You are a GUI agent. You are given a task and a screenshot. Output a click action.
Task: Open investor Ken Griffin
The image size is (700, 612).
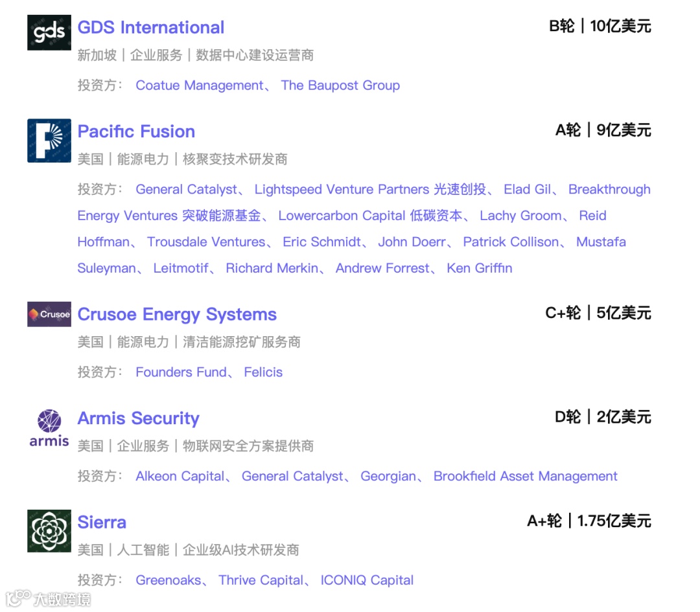click(x=480, y=268)
